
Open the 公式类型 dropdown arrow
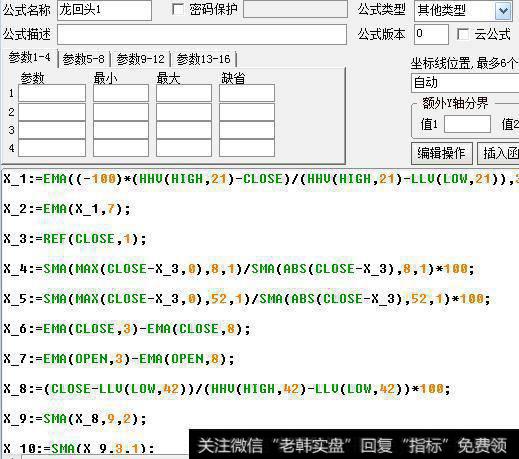(x=503, y=11)
